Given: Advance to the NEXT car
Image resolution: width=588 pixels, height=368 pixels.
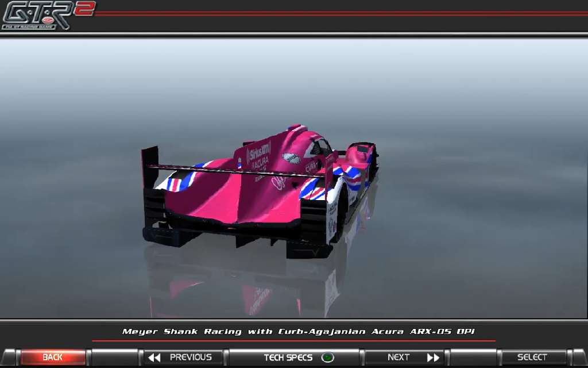Looking at the screenshot, I should [x=404, y=357].
